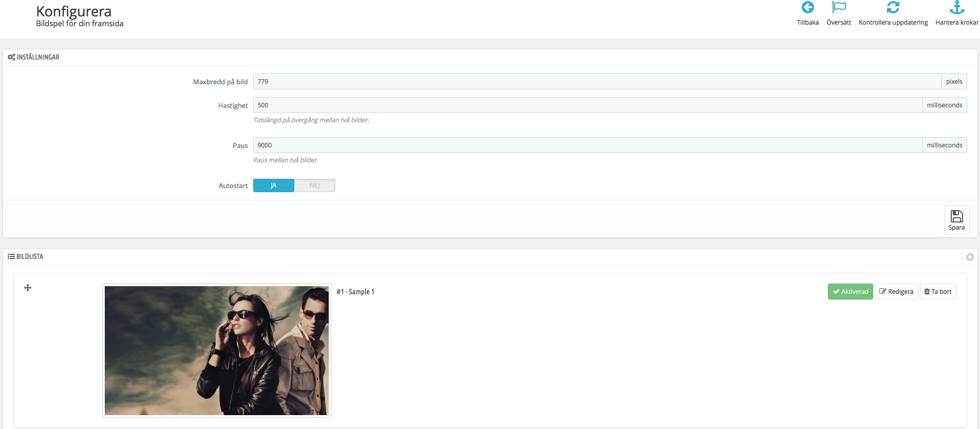The height and width of the screenshot is (429, 980).
Task: Save settings with the Spara button
Action: [956, 220]
